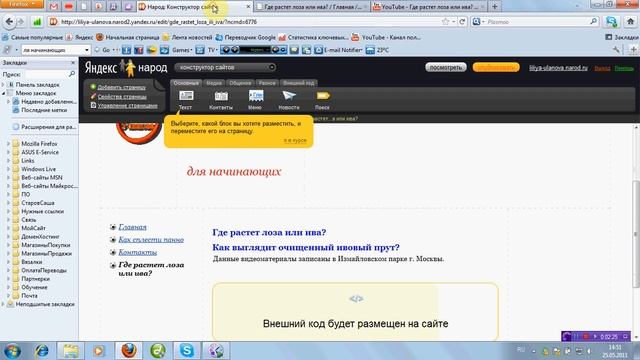Open E-mail Notifier toolbar item
640x360 pixels.
(x=338, y=50)
